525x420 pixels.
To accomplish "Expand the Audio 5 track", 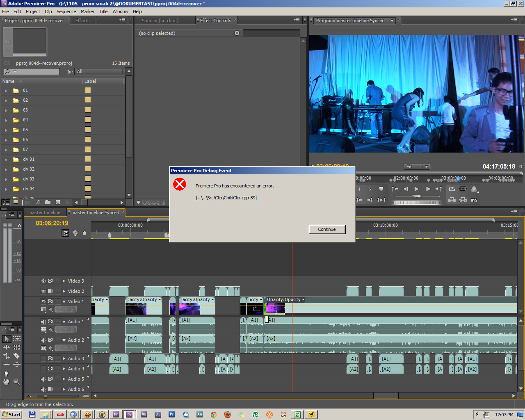I will (64, 379).
